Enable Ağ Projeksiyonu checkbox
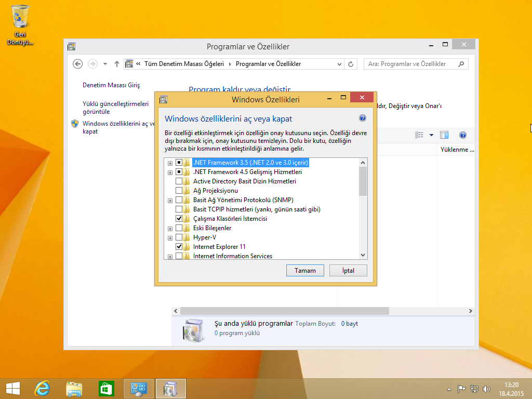The height and width of the screenshot is (399, 532). point(179,190)
